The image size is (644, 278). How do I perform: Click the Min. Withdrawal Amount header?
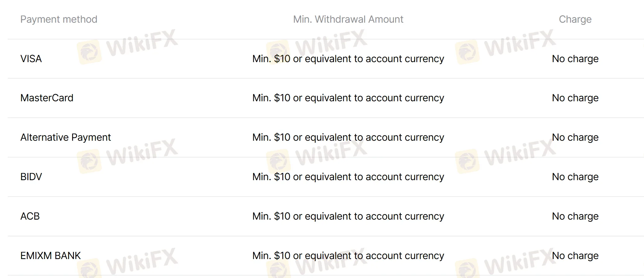348,19
